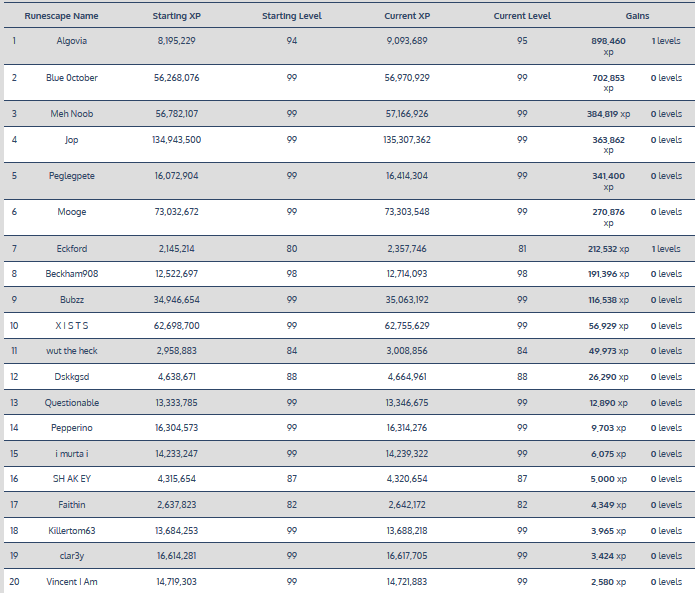695x593 pixels.
Task: Select player Peglegpete
Action: click(72, 176)
